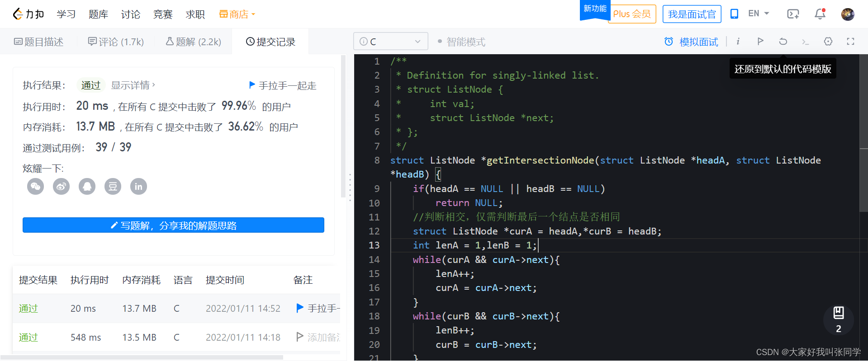Click the 2022/01/11 14:52 timestamp

[x=243, y=308]
